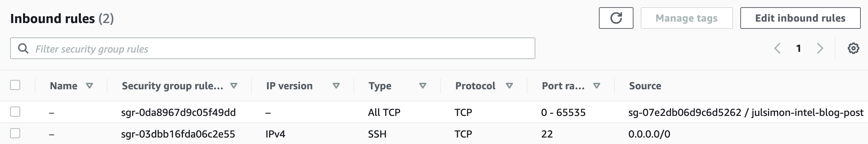
Task: Check the SSH rule sgr-03dbb16fda06c2e55 checkbox
Action: coord(15,134)
